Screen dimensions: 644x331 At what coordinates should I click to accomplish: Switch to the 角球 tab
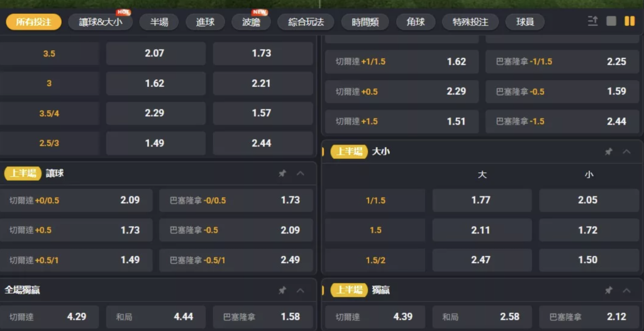tap(416, 22)
